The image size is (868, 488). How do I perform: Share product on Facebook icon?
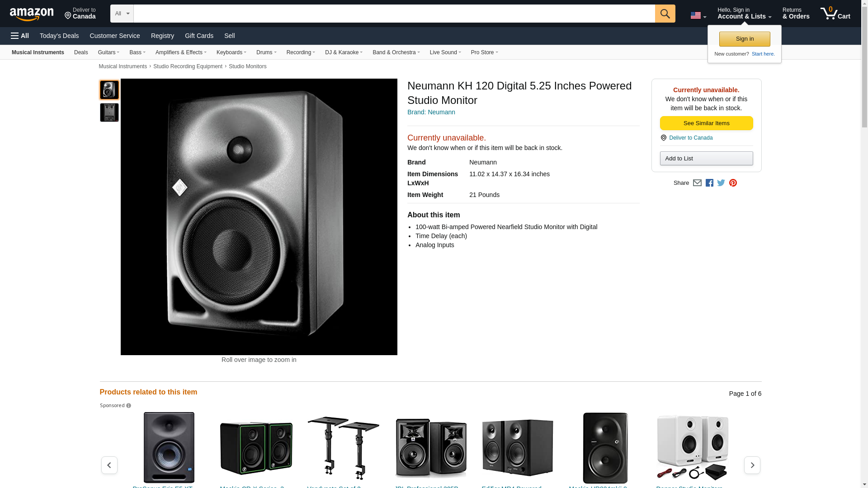pyautogui.click(x=709, y=183)
